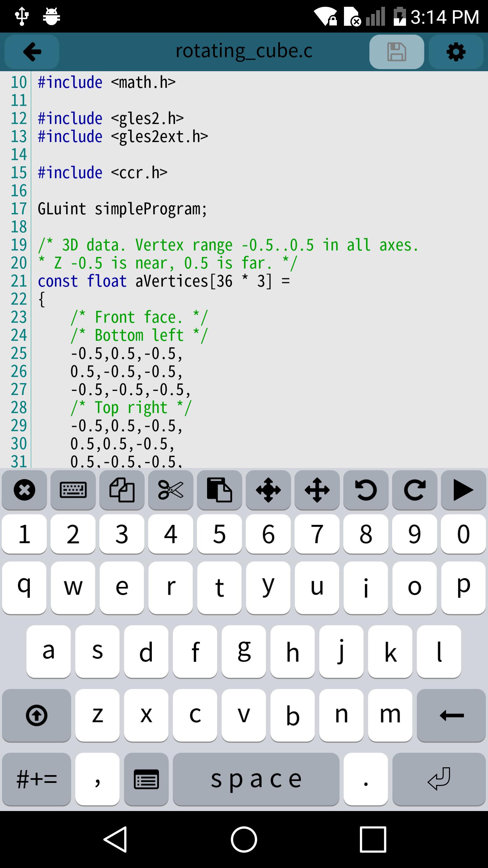Redo the last edit
Viewport: 488px width, 868px height.
(415, 490)
